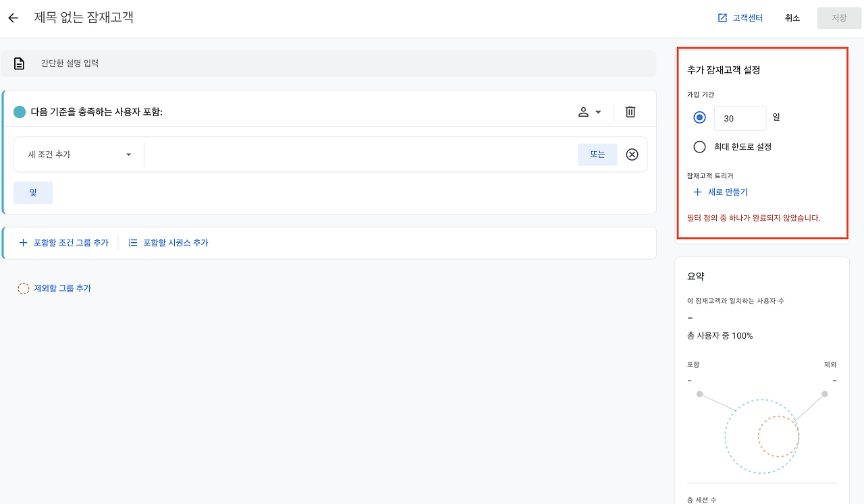Viewport: 864px width, 504px height.
Task: Click the 추가 잠재고객 설정 heading
Action: point(724,69)
